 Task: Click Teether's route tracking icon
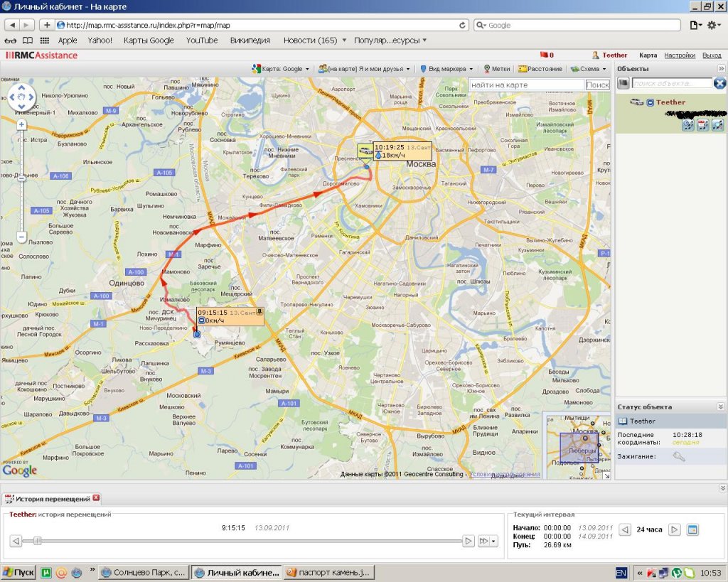[718, 125]
